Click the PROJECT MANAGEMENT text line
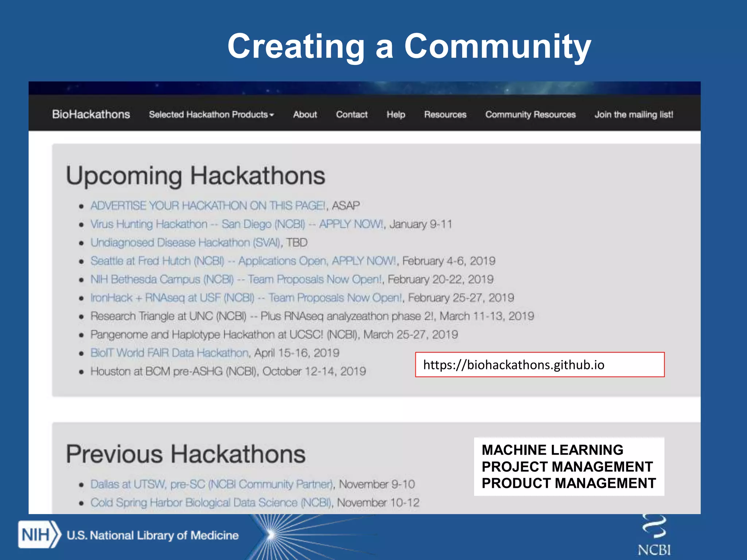The image size is (747, 560). (567, 467)
